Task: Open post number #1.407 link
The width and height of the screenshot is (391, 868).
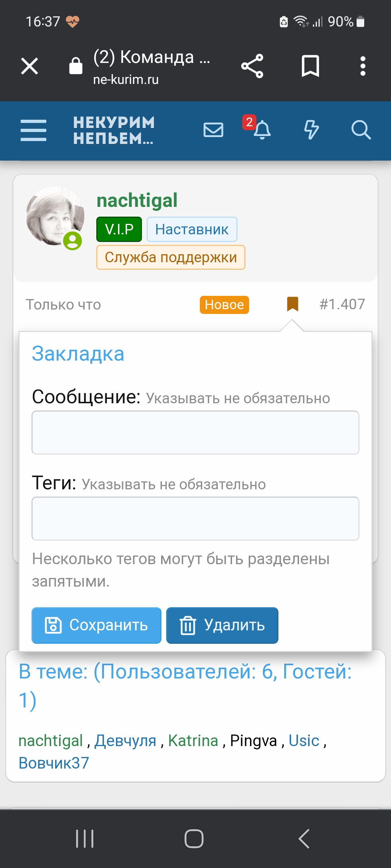Action: pos(342,304)
